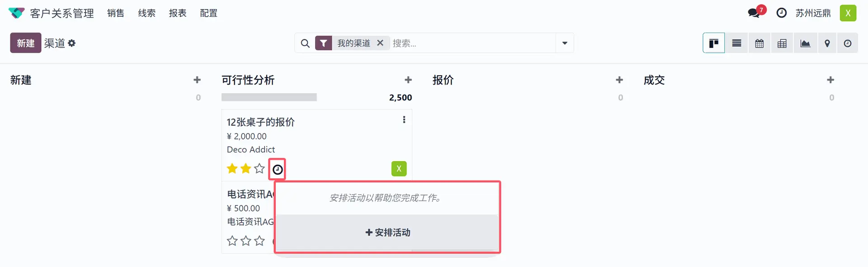Click the 新建 button
868x267 pixels.
[x=26, y=43]
